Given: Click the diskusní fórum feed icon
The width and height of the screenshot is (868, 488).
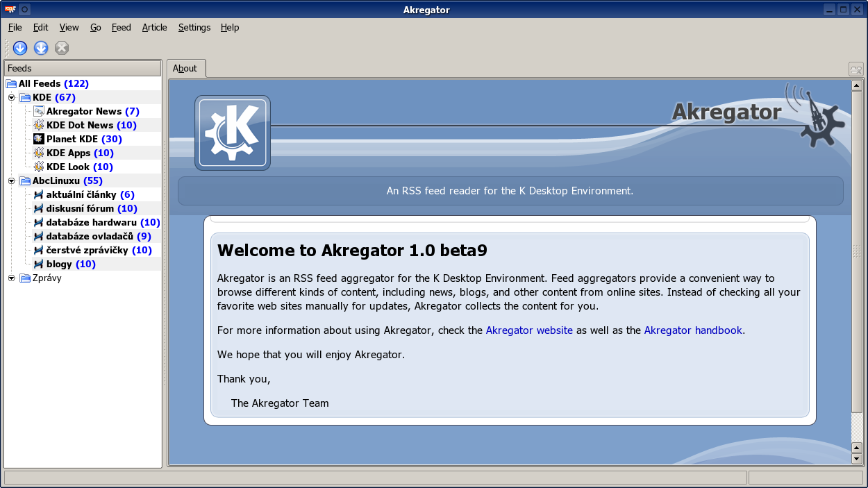Looking at the screenshot, I should point(39,208).
